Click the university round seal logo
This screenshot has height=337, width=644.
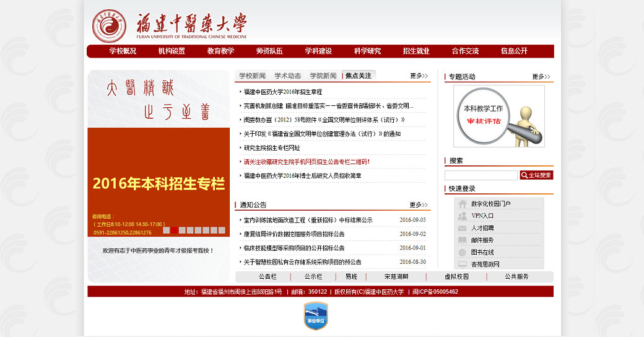pos(109,26)
